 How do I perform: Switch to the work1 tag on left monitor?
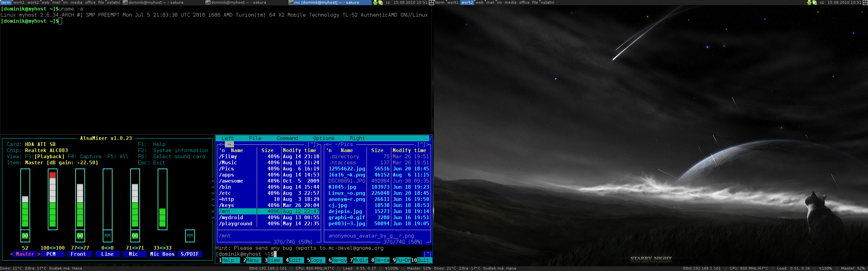19,2
